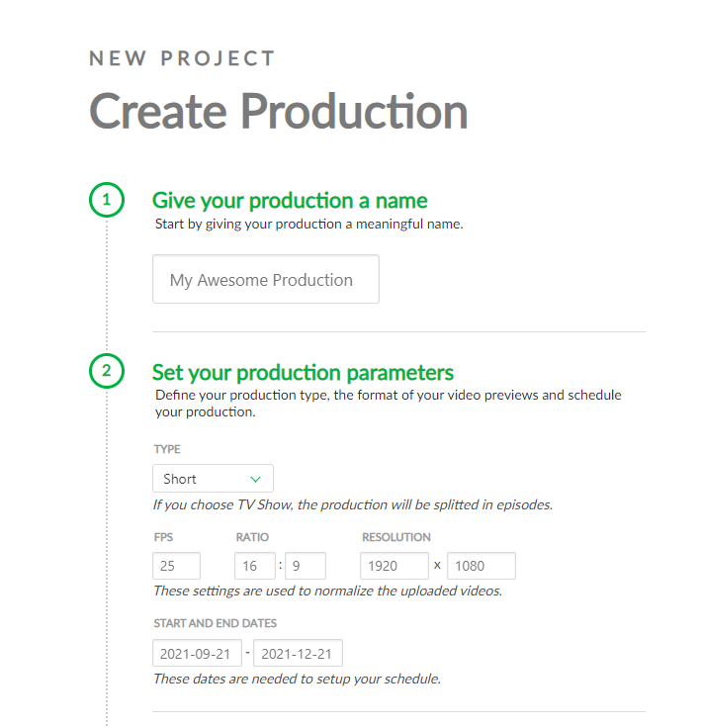Click the FPS field showing 25
The image size is (702, 728).
(x=176, y=566)
